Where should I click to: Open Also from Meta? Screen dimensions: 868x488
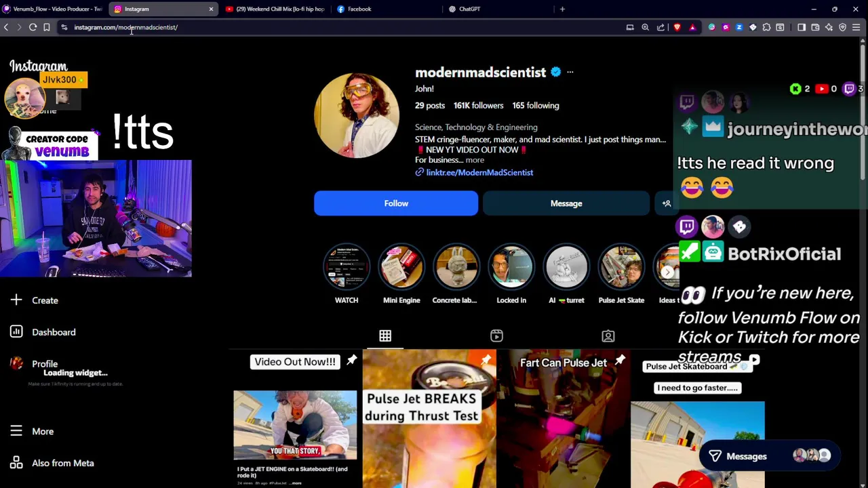click(x=52, y=463)
